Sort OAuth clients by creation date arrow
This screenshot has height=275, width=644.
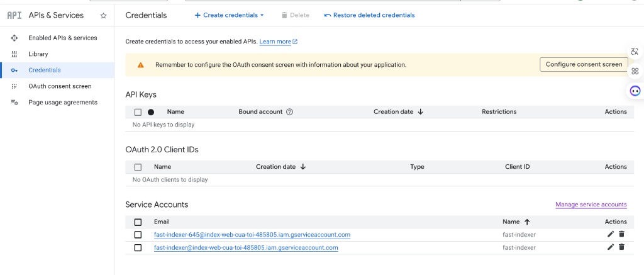click(x=303, y=167)
